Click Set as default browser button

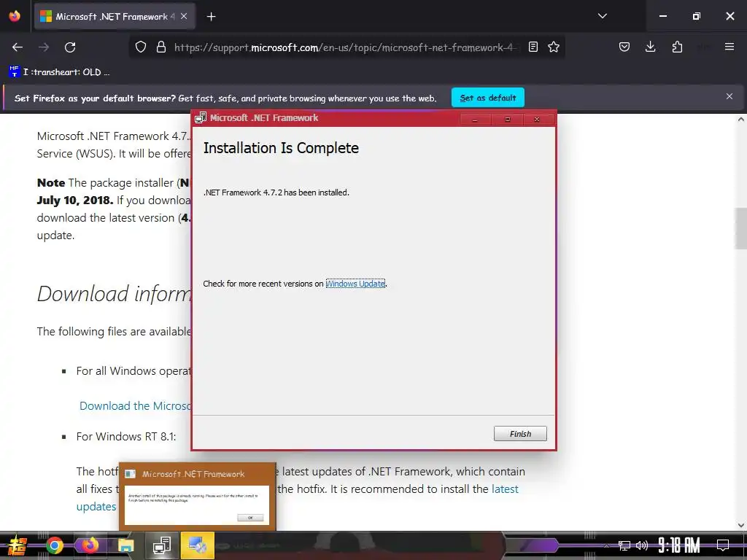488,98
